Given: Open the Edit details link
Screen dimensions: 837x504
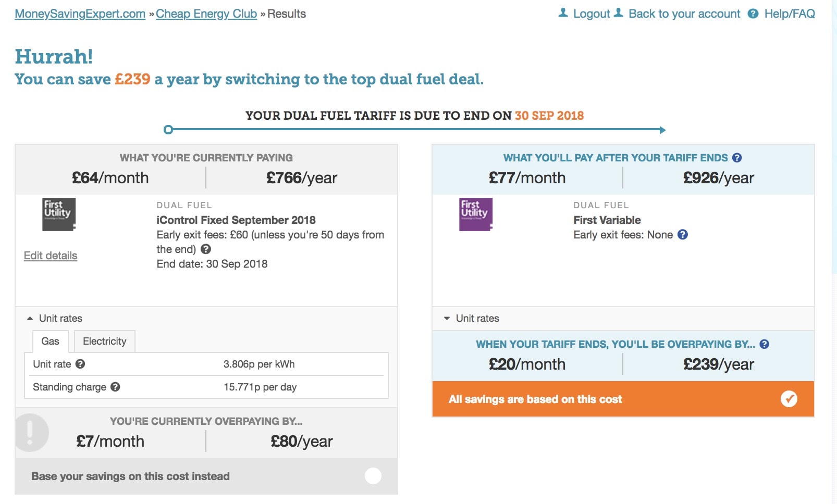Looking at the screenshot, I should coord(51,256).
